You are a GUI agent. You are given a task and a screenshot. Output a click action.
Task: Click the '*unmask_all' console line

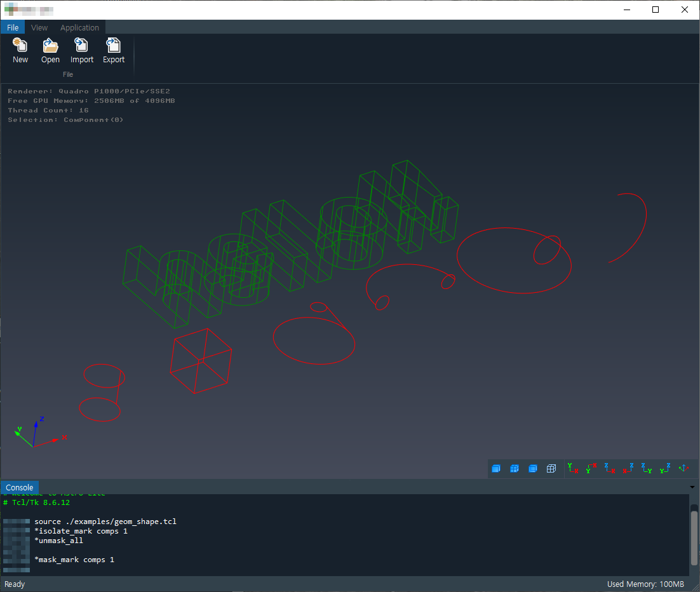click(x=58, y=540)
